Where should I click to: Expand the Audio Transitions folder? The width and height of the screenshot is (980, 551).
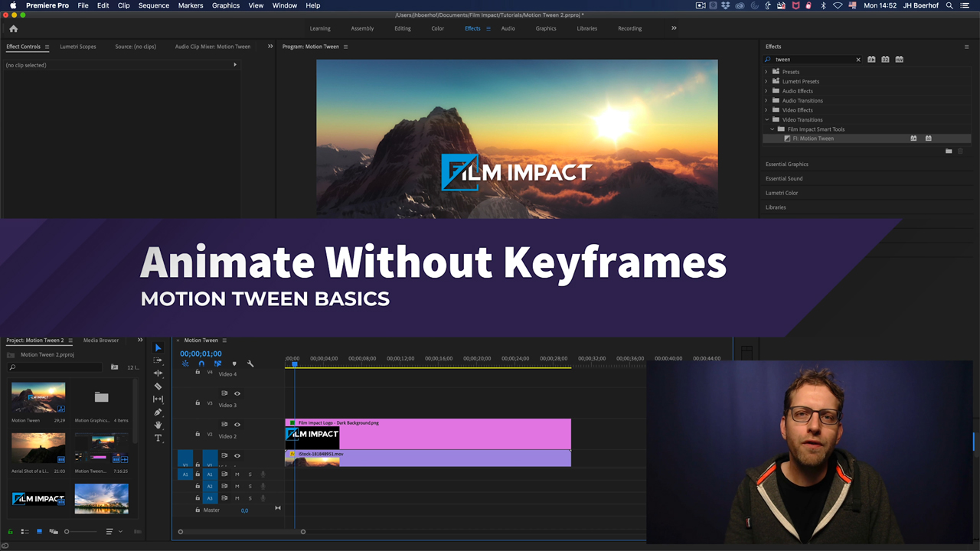tap(766, 100)
